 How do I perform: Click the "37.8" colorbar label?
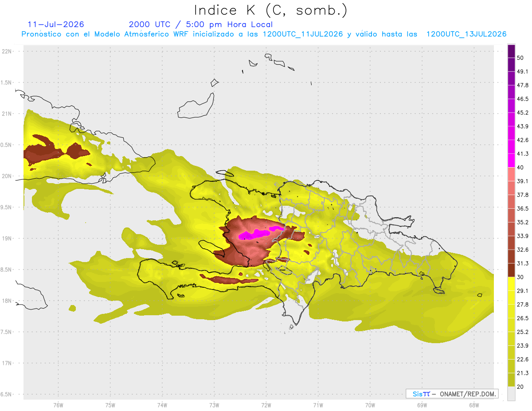[522, 195]
